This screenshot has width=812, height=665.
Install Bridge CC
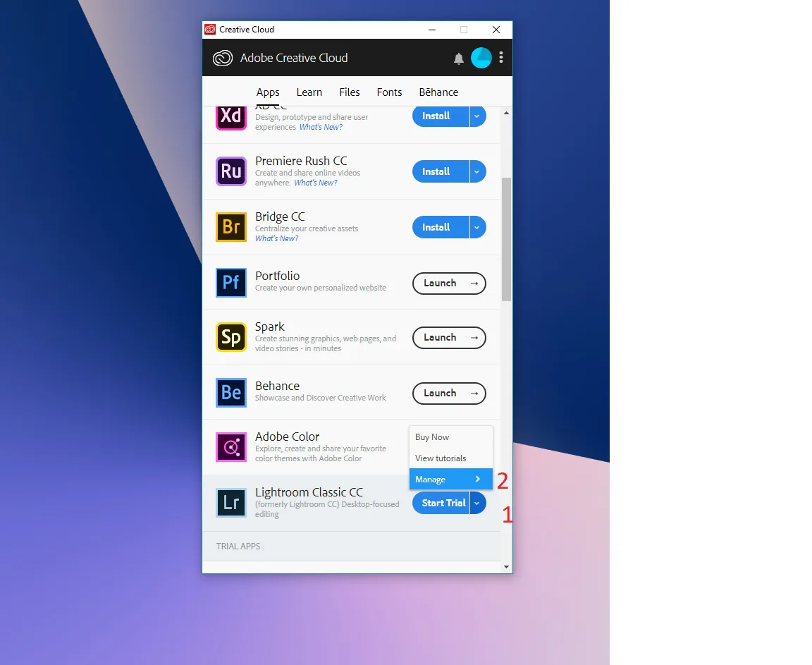click(x=441, y=227)
